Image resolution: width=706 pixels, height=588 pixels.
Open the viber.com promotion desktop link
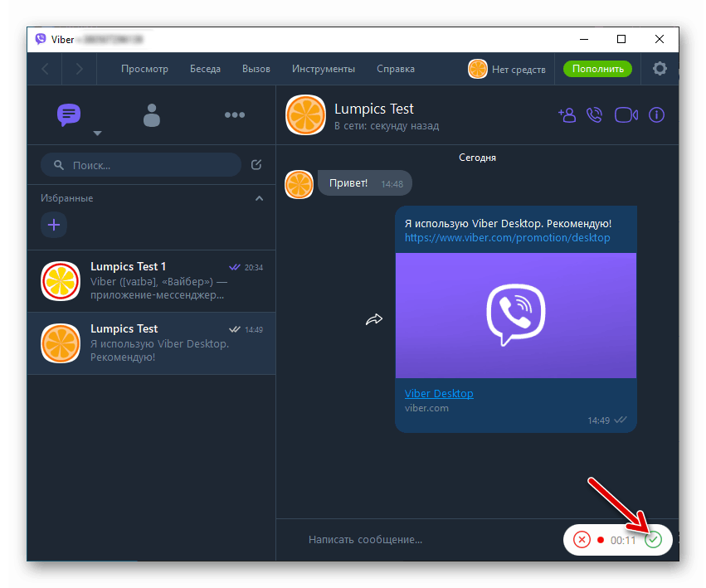click(507, 238)
